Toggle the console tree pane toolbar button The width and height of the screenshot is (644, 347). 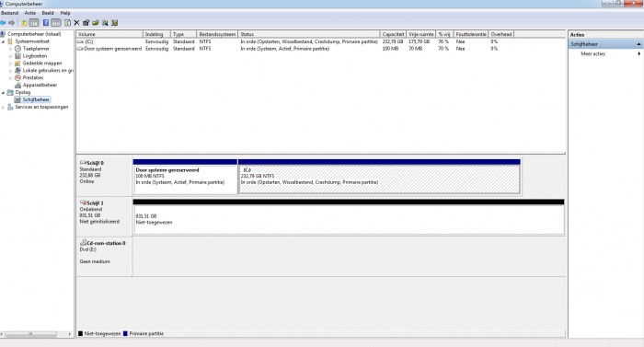click(x=34, y=23)
